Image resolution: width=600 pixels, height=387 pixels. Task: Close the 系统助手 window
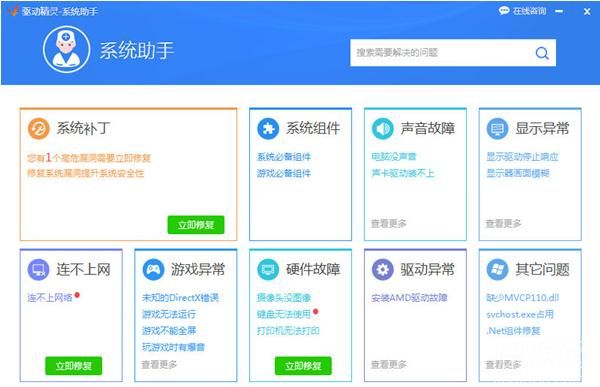tap(587, 12)
